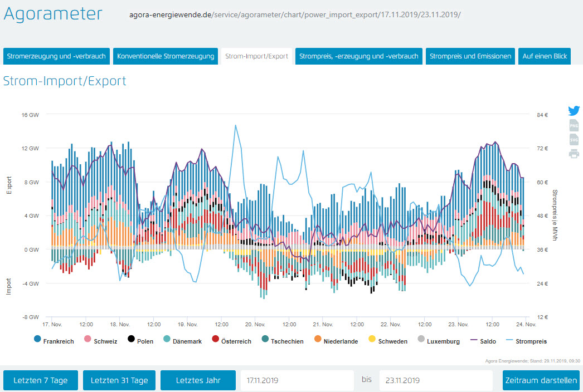
Task: Toggle the Strompreis line in legend
Action: tap(527, 341)
